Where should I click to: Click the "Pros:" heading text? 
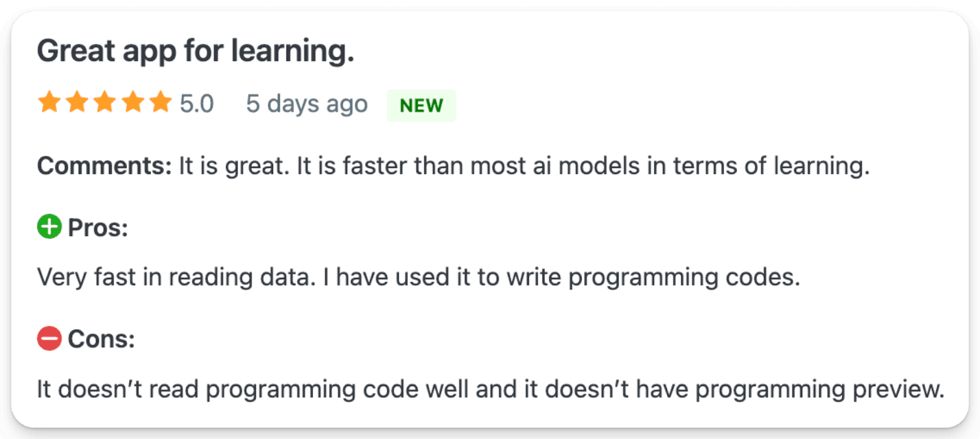point(98,228)
